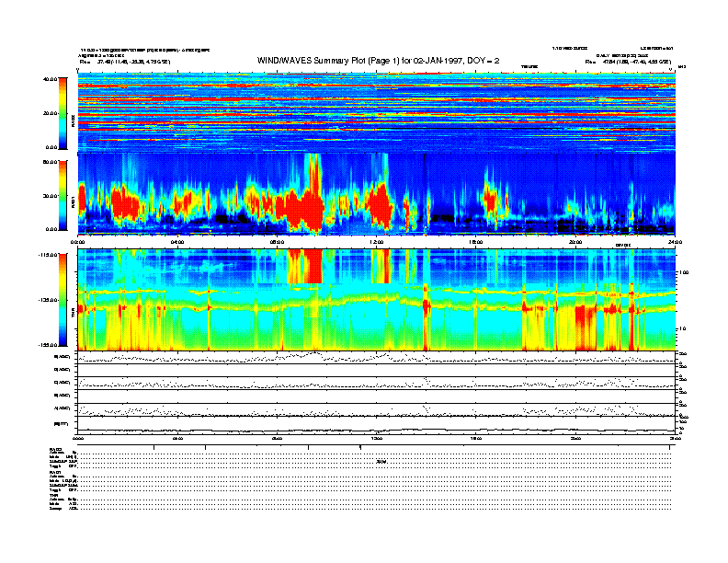
Task: Click the red spike near 14:00 in TNR panel
Action: pos(426,316)
